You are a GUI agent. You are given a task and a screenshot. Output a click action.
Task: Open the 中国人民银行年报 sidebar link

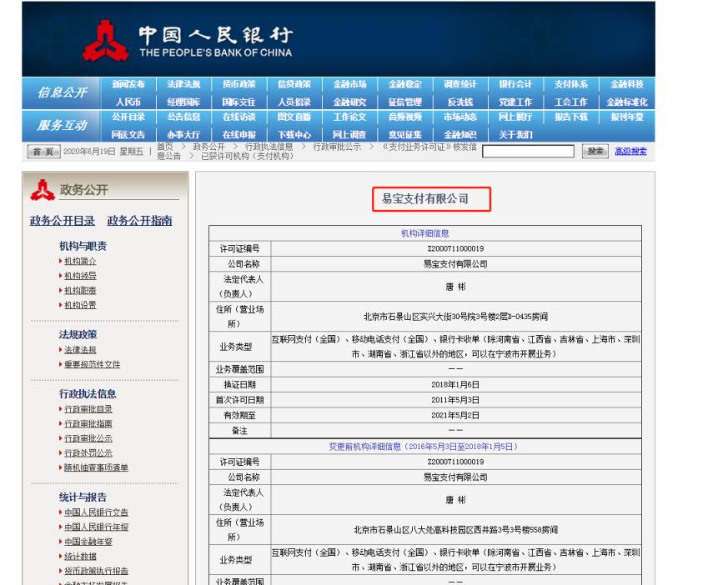[96, 527]
